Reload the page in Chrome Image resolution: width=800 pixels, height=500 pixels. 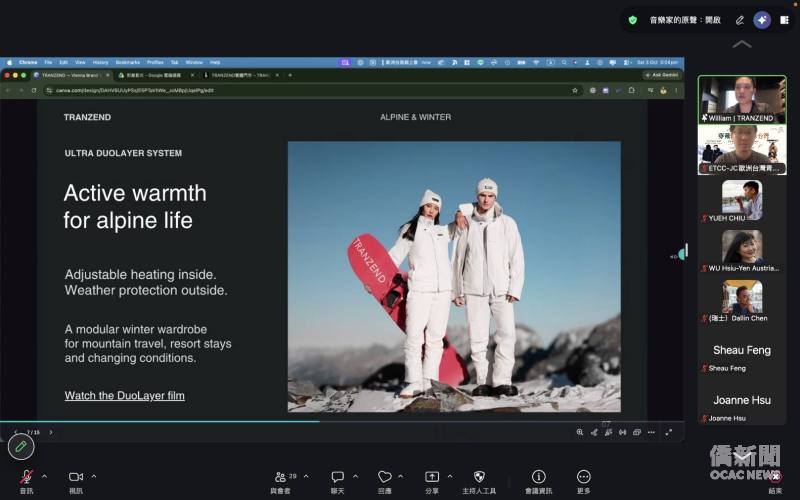[34, 90]
